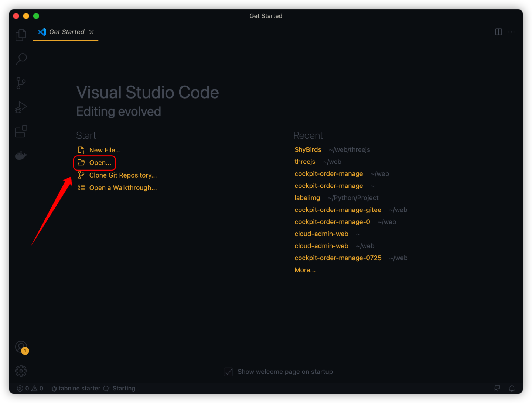This screenshot has height=403, width=532.
Task: Open recent cockpit-order-manage-0725
Action: [338, 258]
